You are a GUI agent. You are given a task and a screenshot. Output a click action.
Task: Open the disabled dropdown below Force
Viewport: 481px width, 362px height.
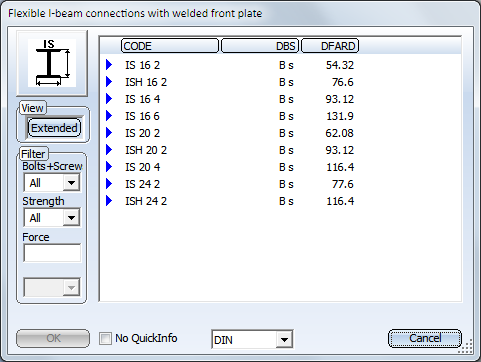tap(71, 287)
